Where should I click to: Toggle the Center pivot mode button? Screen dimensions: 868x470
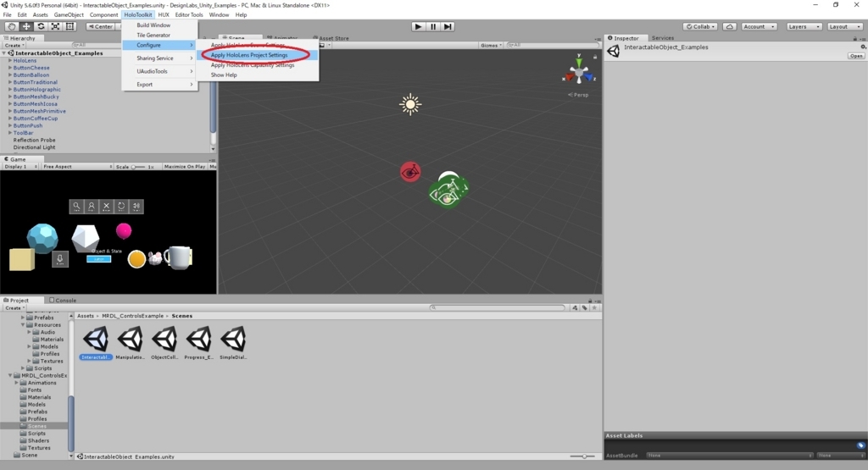100,26
